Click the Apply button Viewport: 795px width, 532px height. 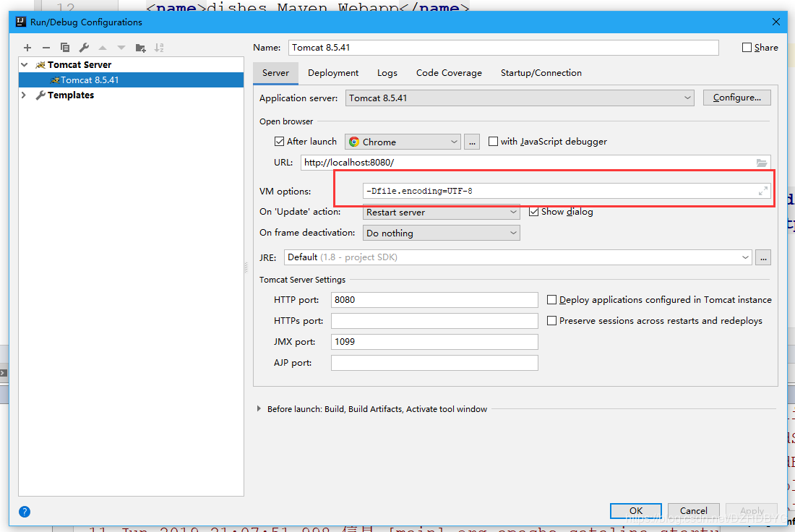tap(752, 511)
